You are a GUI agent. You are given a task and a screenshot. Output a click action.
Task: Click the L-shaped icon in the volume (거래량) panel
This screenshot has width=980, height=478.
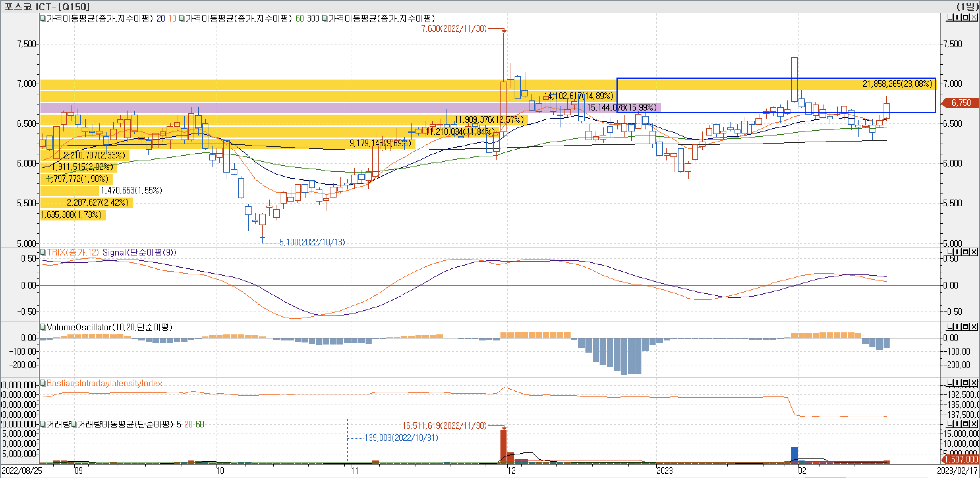[950, 424]
